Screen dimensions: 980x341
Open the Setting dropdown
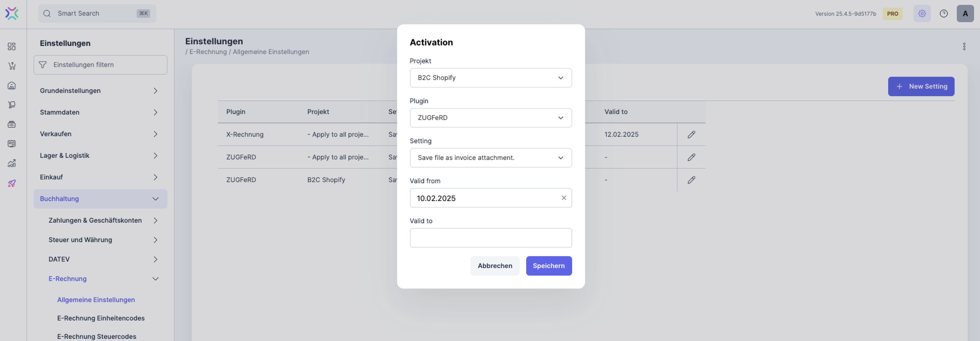click(490, 158)
